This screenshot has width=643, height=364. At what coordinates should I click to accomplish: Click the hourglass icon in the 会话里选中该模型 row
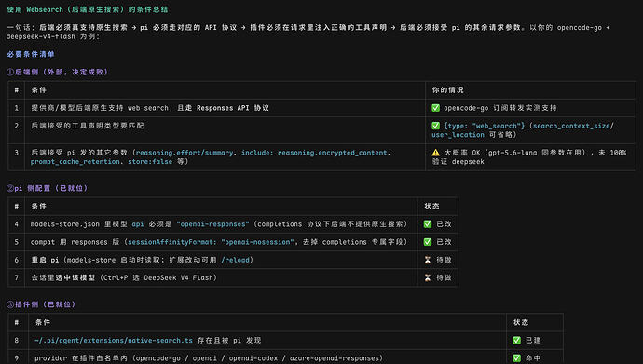coord(428,277)
